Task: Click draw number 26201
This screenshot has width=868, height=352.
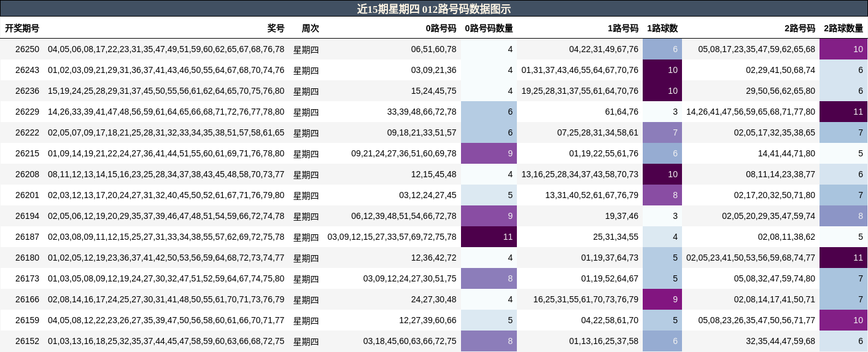Action: tap(27, 195)
